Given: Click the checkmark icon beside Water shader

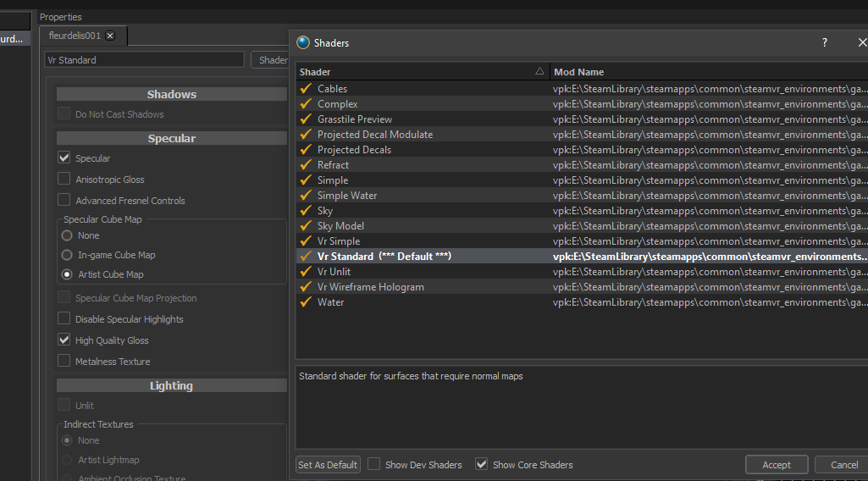Looking at the screenshot, I should tap(306, 301).
